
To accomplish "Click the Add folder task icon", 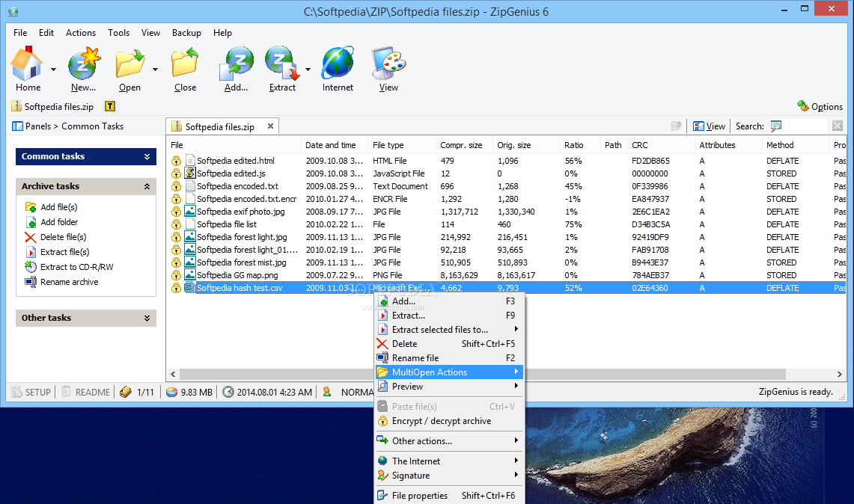I will click(31, 222).
